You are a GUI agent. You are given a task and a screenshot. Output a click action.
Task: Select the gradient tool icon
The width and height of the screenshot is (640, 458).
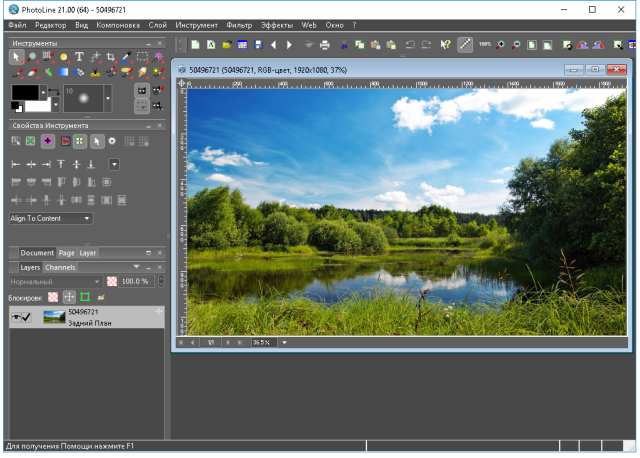click(x=63, y=72)
